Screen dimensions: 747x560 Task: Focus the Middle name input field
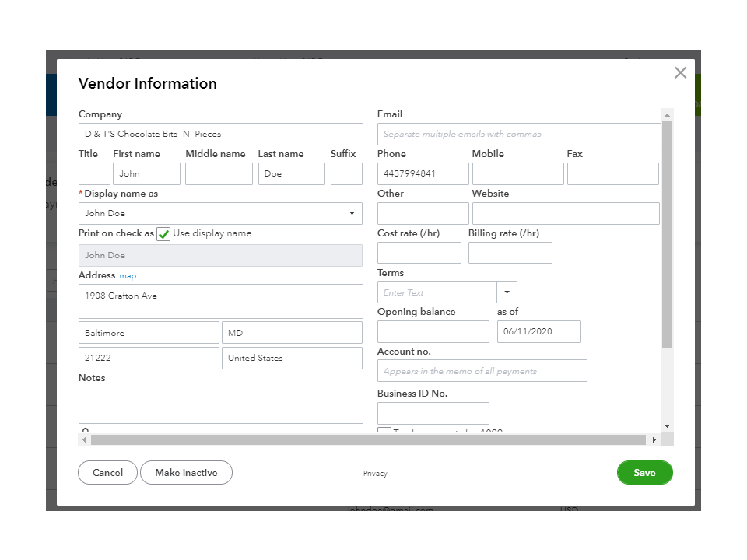219,173
